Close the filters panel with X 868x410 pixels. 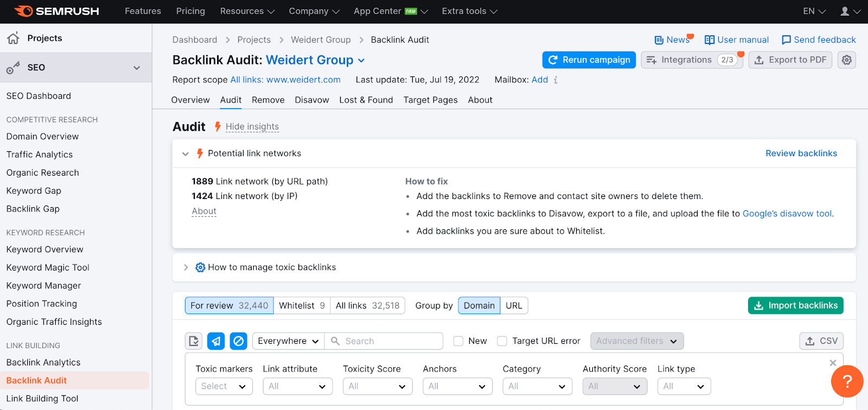click(x=833, y=363)
